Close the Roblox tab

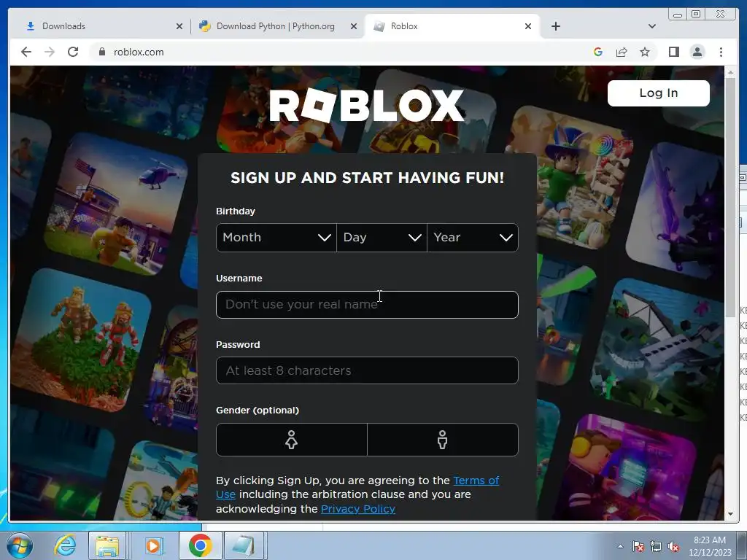[x=528, y=26]
